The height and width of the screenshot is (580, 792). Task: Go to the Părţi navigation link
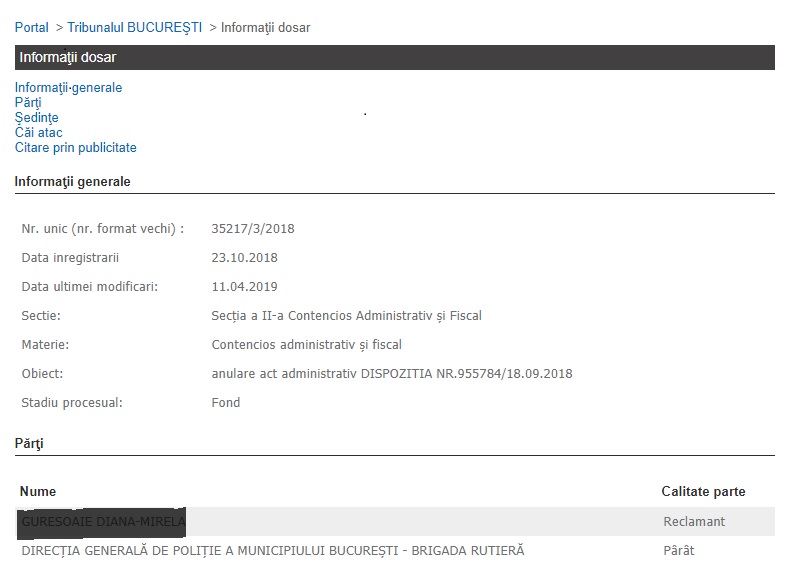point(28,103)
